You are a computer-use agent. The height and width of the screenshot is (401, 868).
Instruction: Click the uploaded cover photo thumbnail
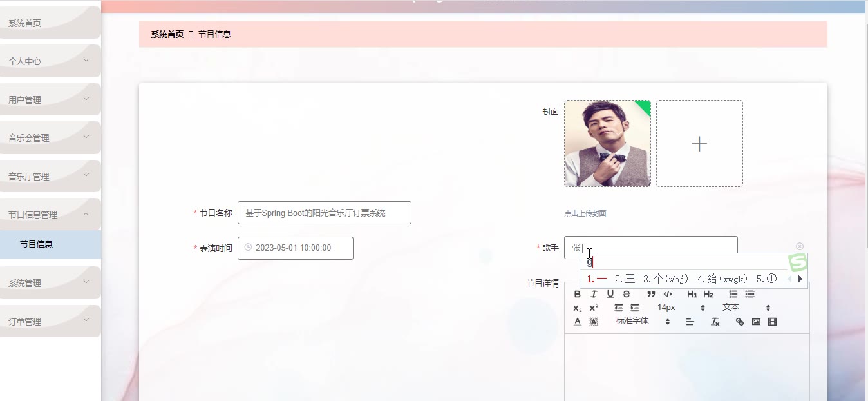pos(607,143)
